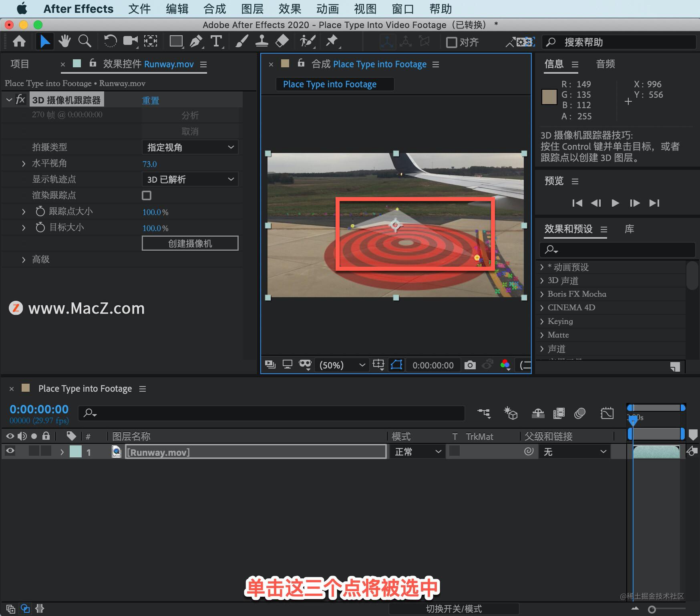Toggle always preview this view icon

270,364
